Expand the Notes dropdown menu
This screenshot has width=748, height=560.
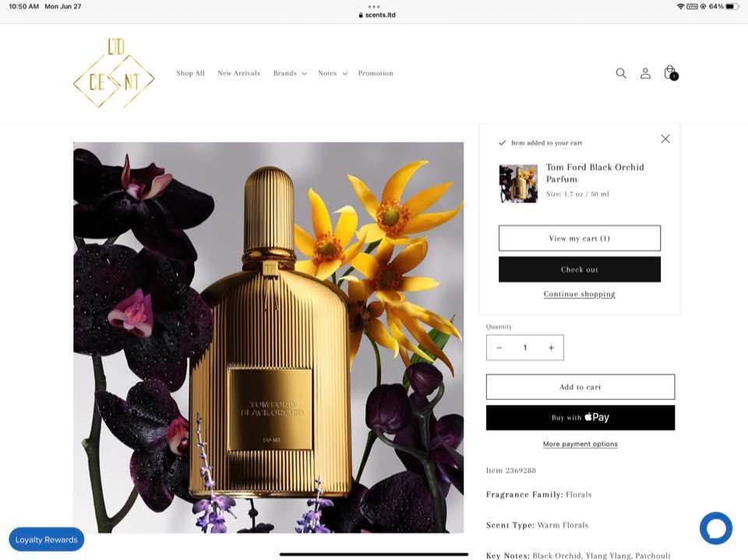[333, 73]
